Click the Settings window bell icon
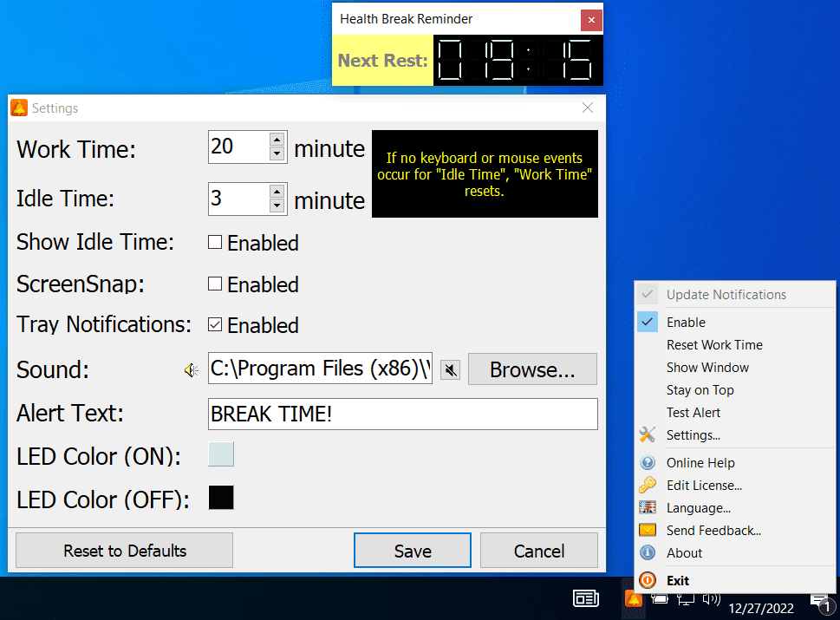 coord(19,108)
